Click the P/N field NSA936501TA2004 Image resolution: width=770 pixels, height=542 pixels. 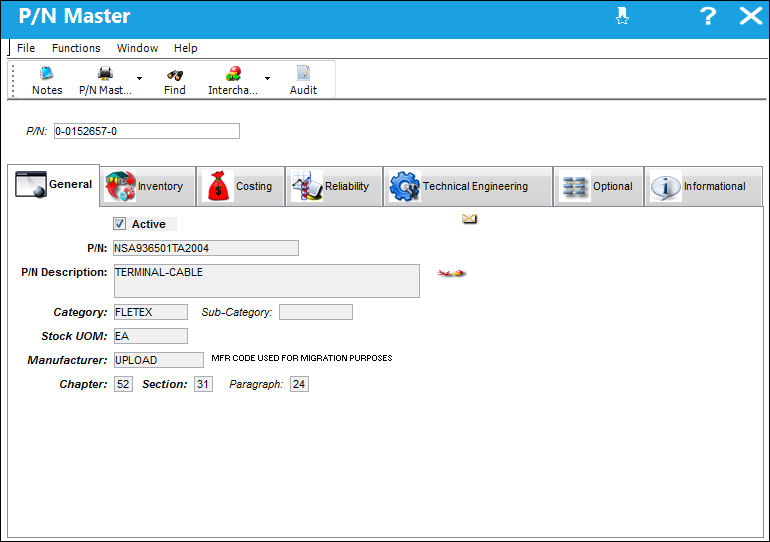coord(206,248)
